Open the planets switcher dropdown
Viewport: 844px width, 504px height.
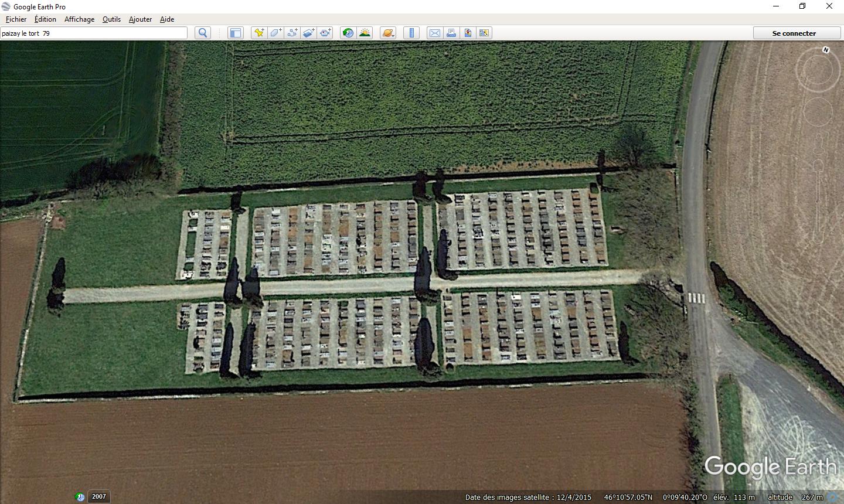388,33
